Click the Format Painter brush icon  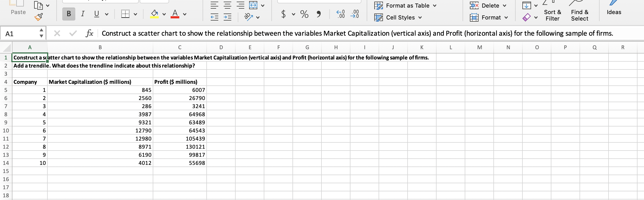(39, 17)
